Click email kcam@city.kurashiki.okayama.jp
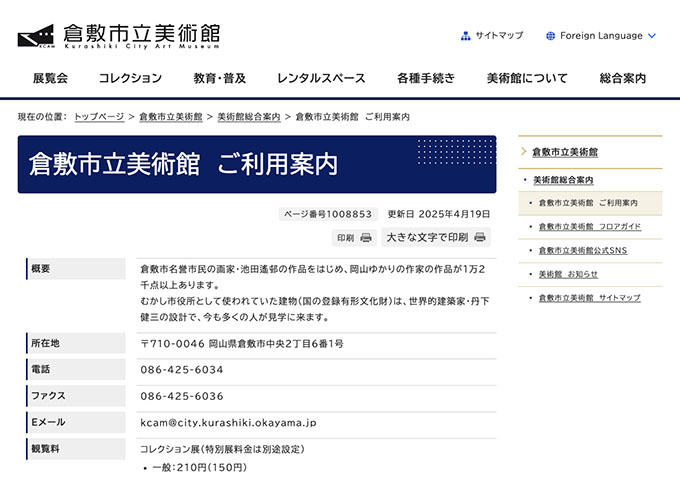Viewport: 680px width, 480px height. pos(228,423)
